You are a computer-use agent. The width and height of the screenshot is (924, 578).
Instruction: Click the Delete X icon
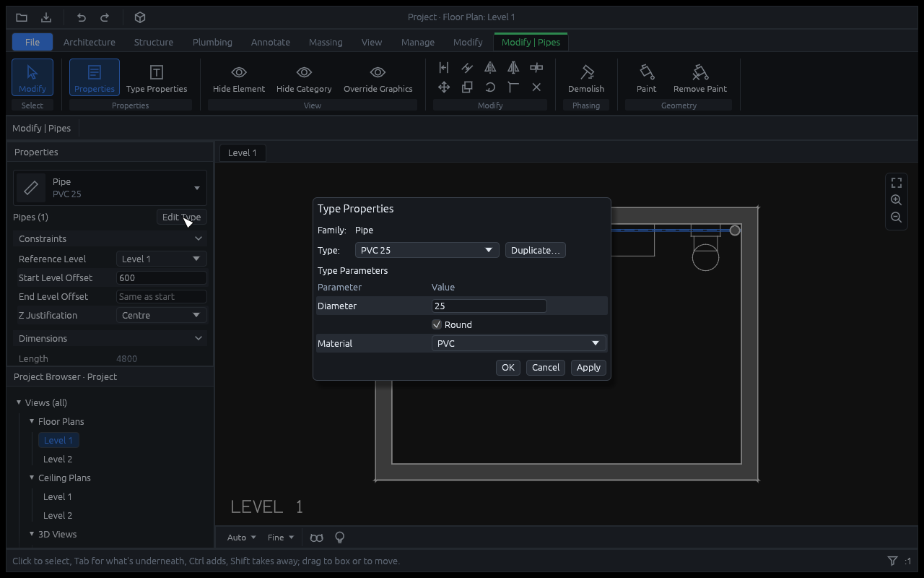click(x=536, y=87)
